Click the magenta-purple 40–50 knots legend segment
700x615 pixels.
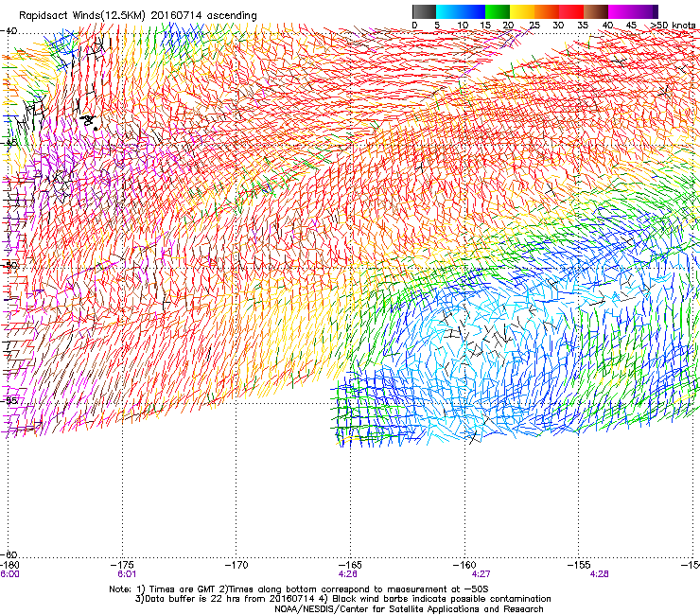tap(633, 11)
